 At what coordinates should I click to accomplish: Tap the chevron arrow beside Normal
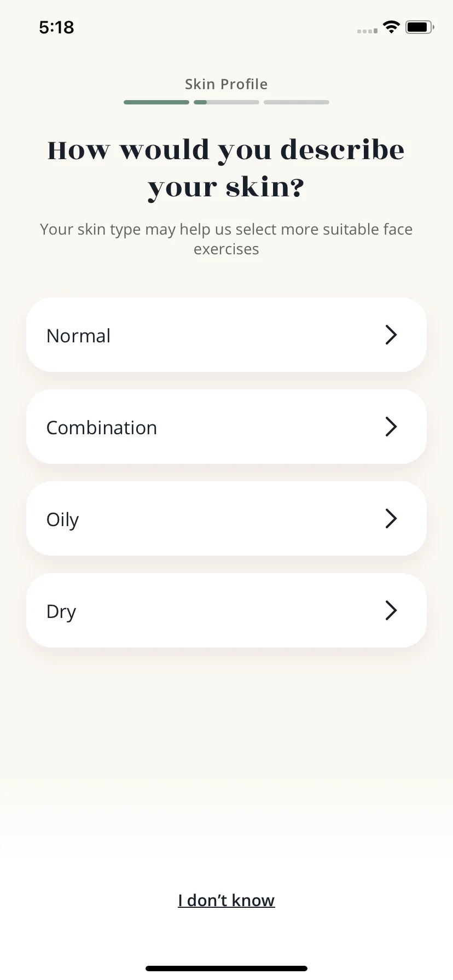(x=391, y=335)
